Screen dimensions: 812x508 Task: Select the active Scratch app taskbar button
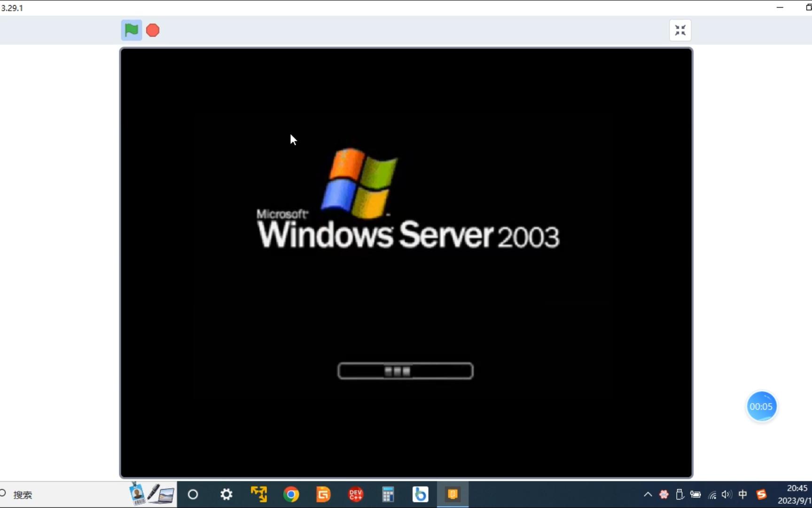coord(453,494)
